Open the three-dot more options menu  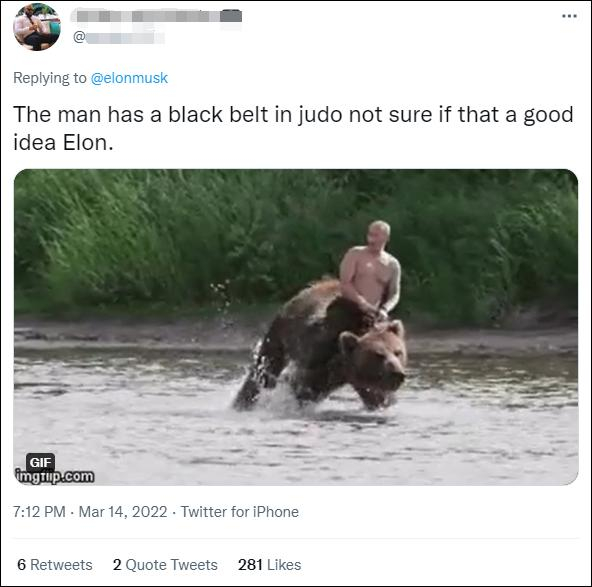(x=569, y=16)
